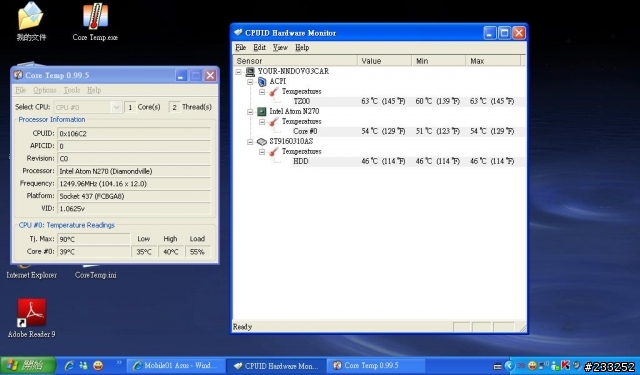The image size is (640, 375).
Task: Click the ACPI device icon
Action: (x=262, y=82)
